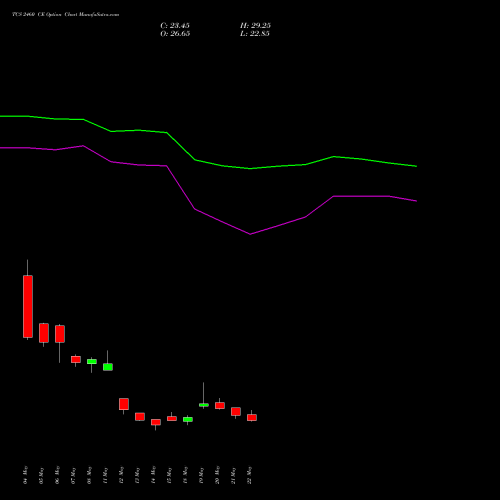Click the "08 May" date label

tap(90, 475)
